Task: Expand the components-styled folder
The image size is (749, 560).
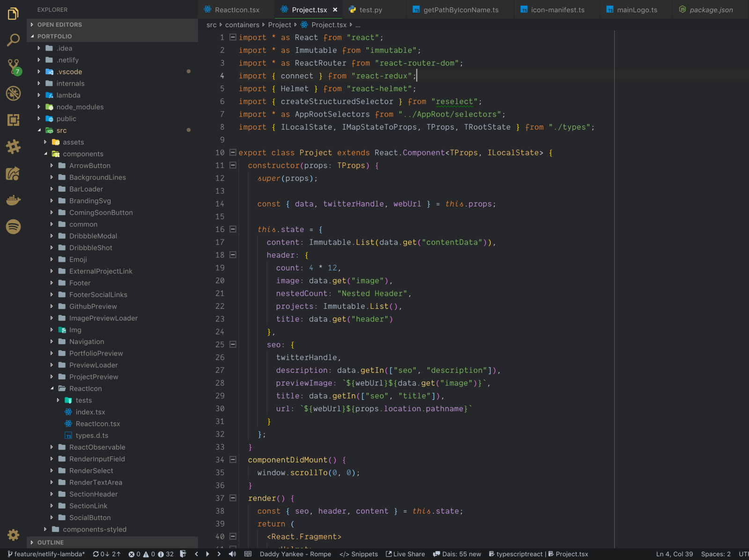Action: click(x=112, y=529)
